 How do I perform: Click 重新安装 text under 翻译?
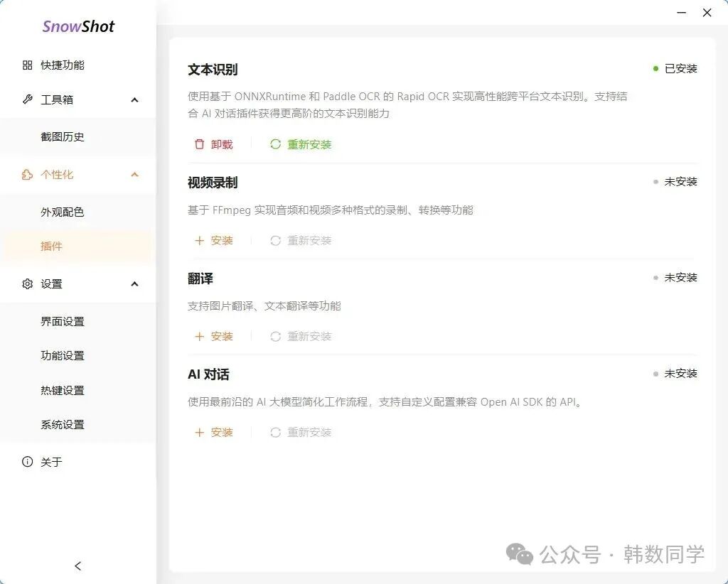point(309,336)
